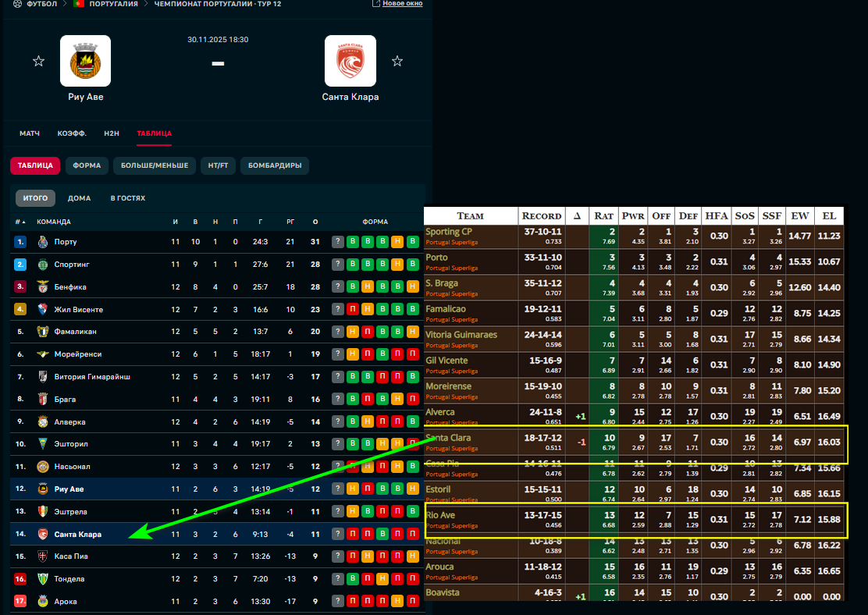Screen dimensions: 868x615
Task: Select the БОЛЬШЕ/МЕНЬШЕ filter button
Action: click(155, 165)
